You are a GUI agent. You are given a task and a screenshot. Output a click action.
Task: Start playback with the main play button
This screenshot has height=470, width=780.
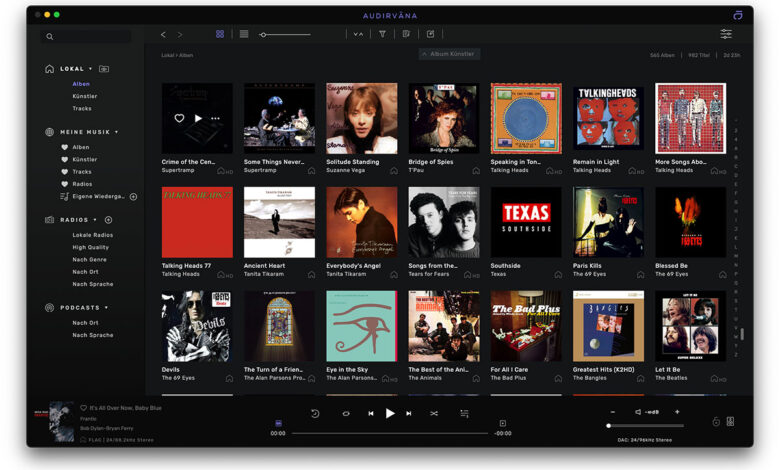(390, 413)
